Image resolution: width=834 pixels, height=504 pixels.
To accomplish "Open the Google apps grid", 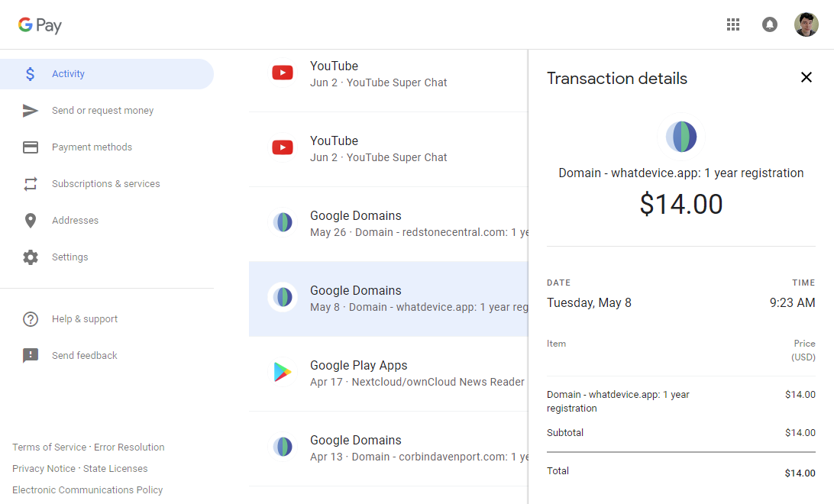I will click(x=733, y=24).
